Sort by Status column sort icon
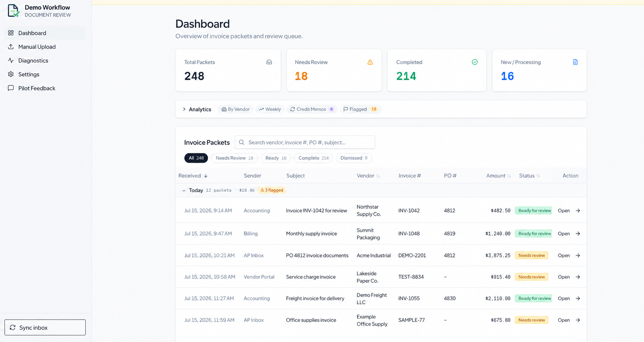 (538, 176)
